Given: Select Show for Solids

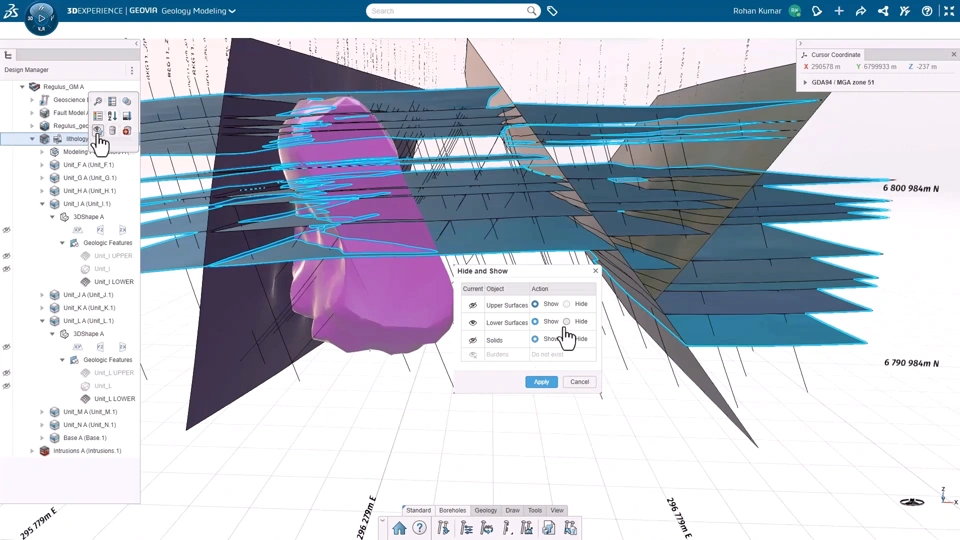Looking at the screenshot, I should pyautogui.click(x=535, y=339).
